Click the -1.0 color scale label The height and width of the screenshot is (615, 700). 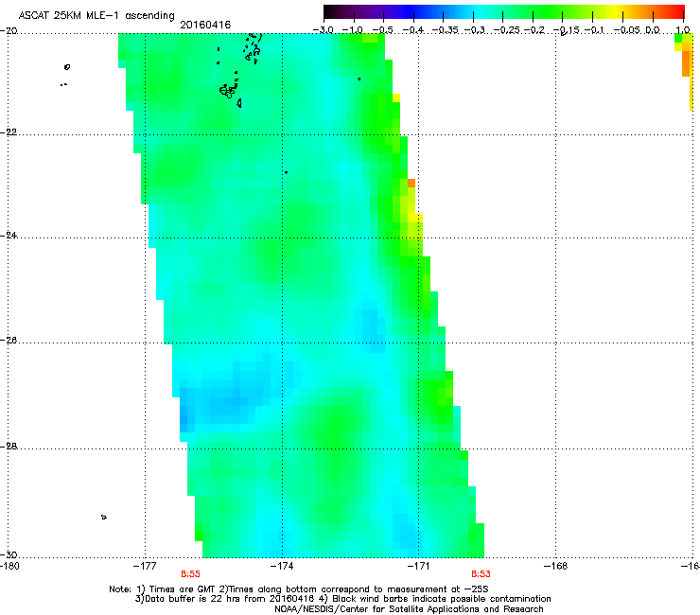(x=352, y=30)
